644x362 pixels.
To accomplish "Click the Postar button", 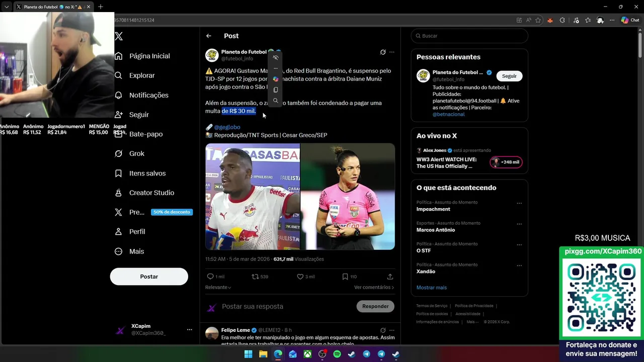I will (149, 277).
